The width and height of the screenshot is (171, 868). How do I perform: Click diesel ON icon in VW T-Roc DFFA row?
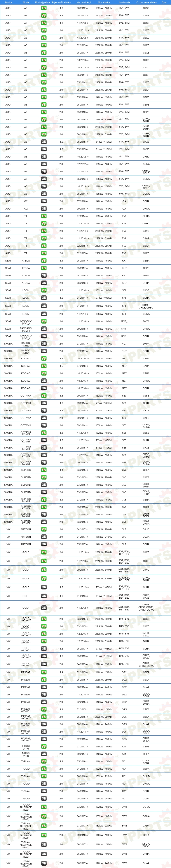click(44, 754)
